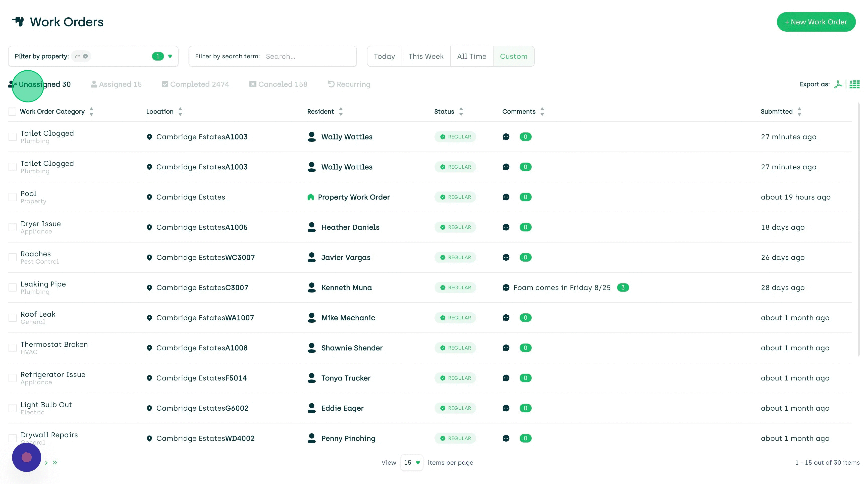This screenshot has width=868, height=484.
Task: Open comments icon on Roaches row
Action: [x=506, y=258]
